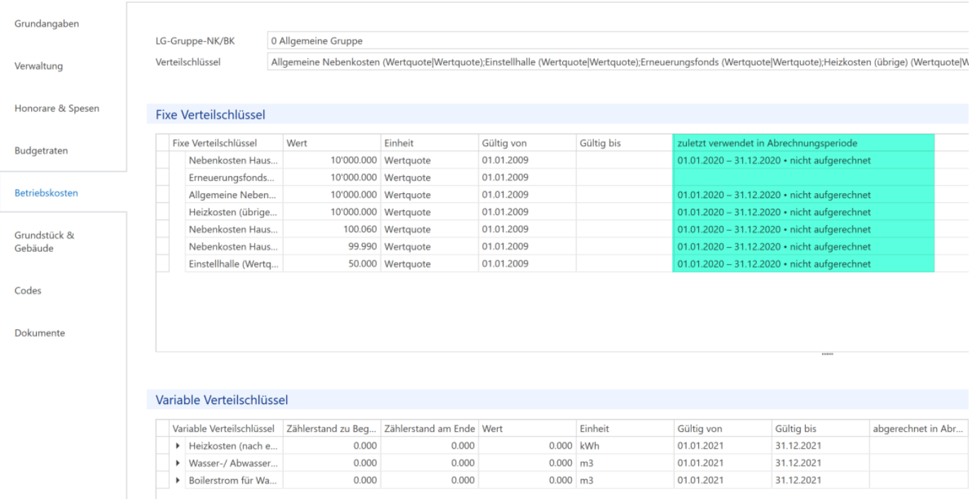Click the 'Zählerstand am Ende' column header
Screen dimensions: 980x499
pyautogui.click(x=429, y=429)
